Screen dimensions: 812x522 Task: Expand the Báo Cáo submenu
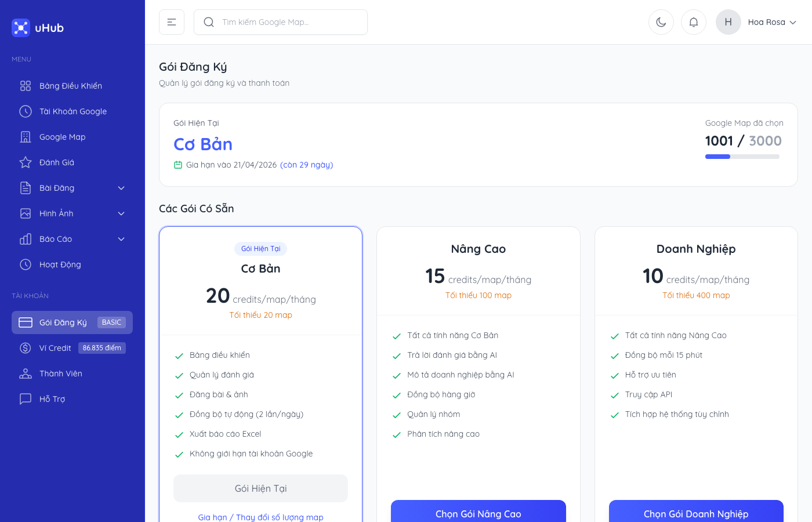[x=121, y=239]
